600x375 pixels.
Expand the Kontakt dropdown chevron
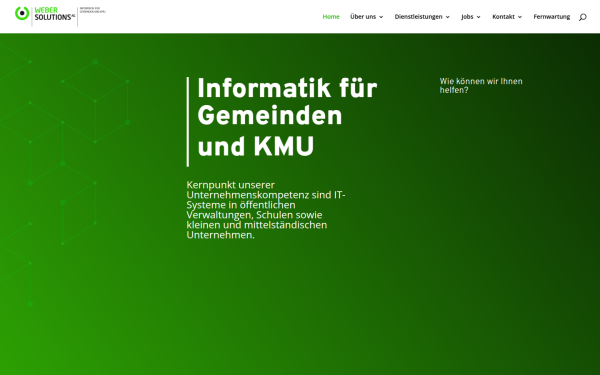click(x=520, y=17)
